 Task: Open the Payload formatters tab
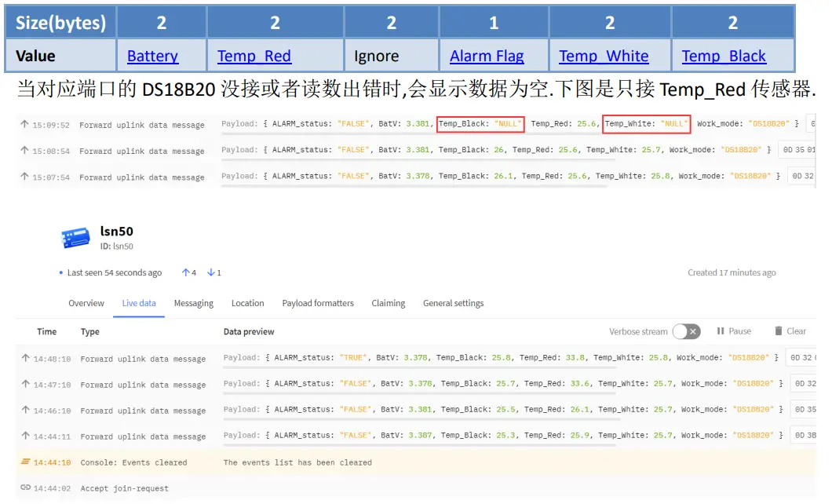tap(318, 303)
